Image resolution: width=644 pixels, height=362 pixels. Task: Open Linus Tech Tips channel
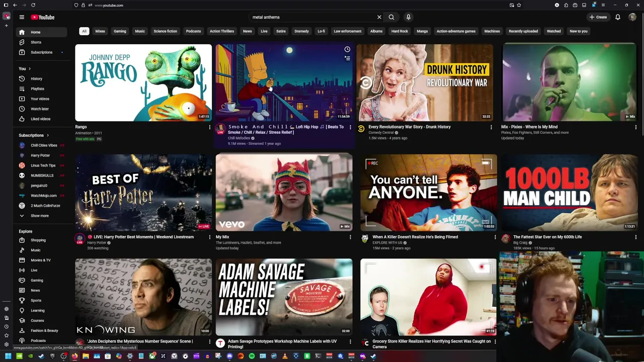click(x=41, y=165)
